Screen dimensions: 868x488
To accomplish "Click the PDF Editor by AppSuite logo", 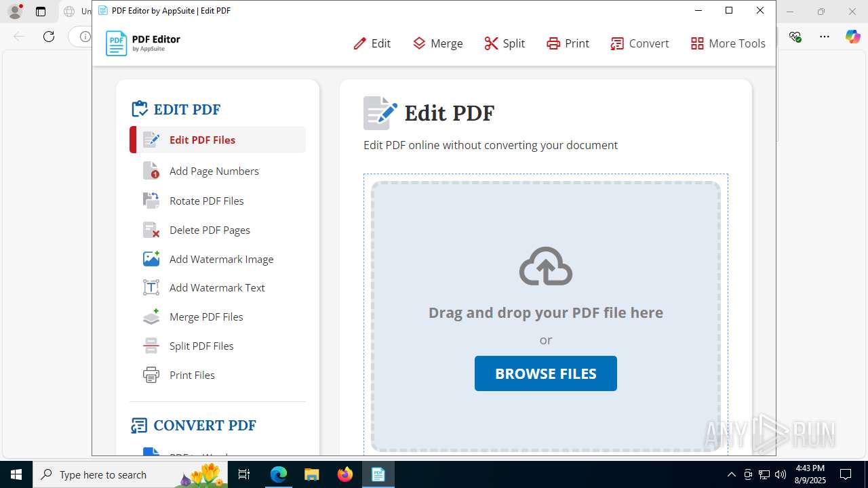I will 143,43.
